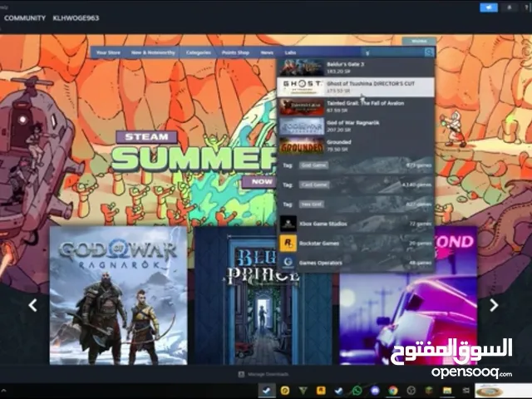
Task: Open Google Chrome from the taskbar
Action: 393,391
